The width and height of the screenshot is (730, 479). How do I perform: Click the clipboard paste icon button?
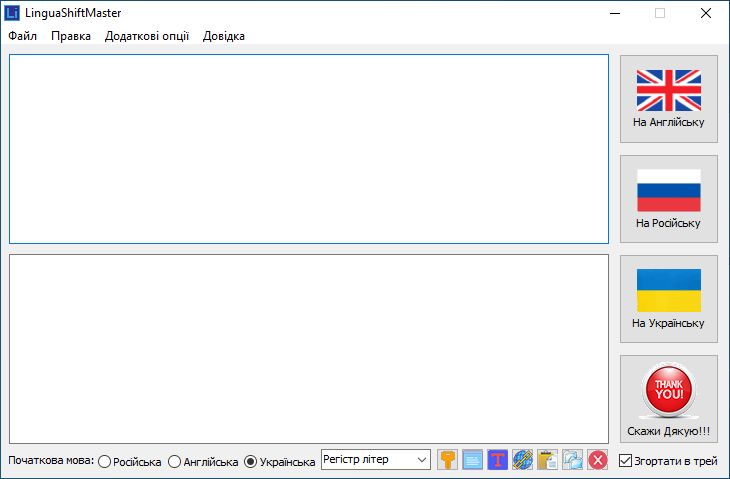pos(548,460)
